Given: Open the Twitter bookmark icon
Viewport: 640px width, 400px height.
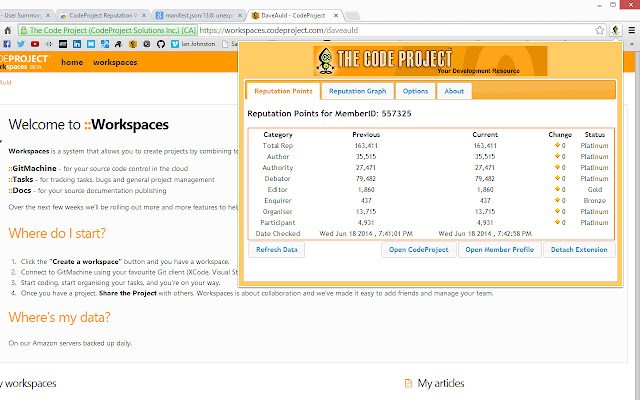Looking at the screenshot, I should [x=21, y=44].
